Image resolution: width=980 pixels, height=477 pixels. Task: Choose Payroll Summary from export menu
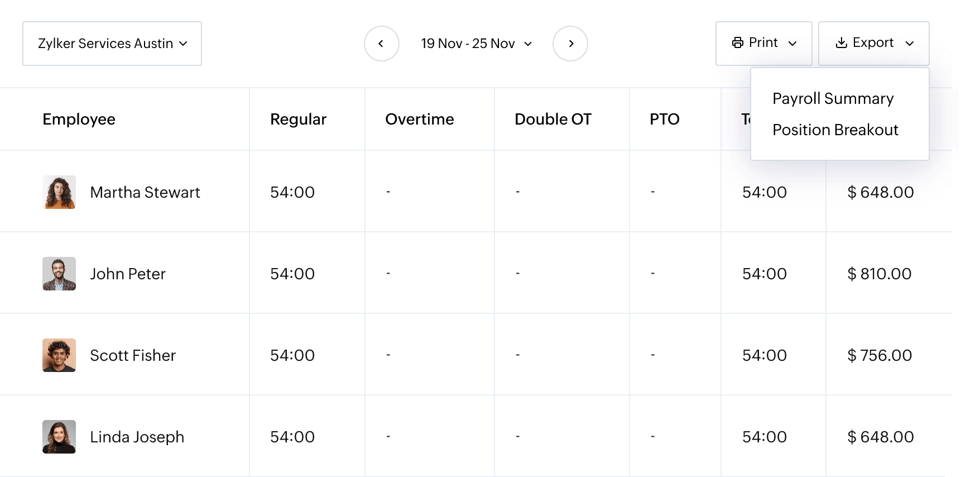tap(833, 99)
